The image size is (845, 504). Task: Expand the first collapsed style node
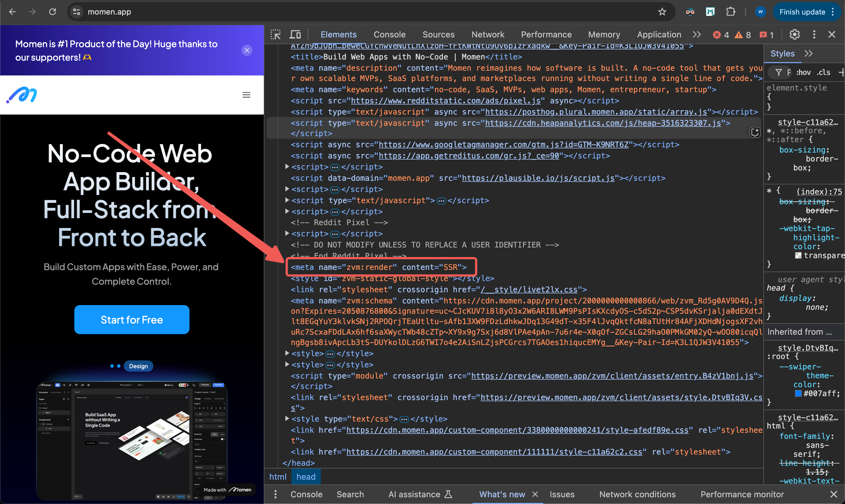point(287,353)
